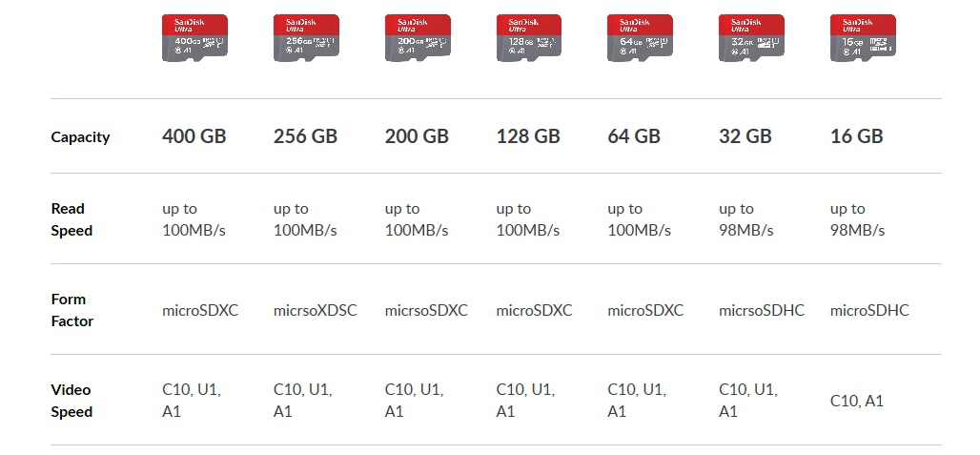
Task: Click the misspelled "micrsoXDSC" form factor text
Action: (x=315, y=311)
